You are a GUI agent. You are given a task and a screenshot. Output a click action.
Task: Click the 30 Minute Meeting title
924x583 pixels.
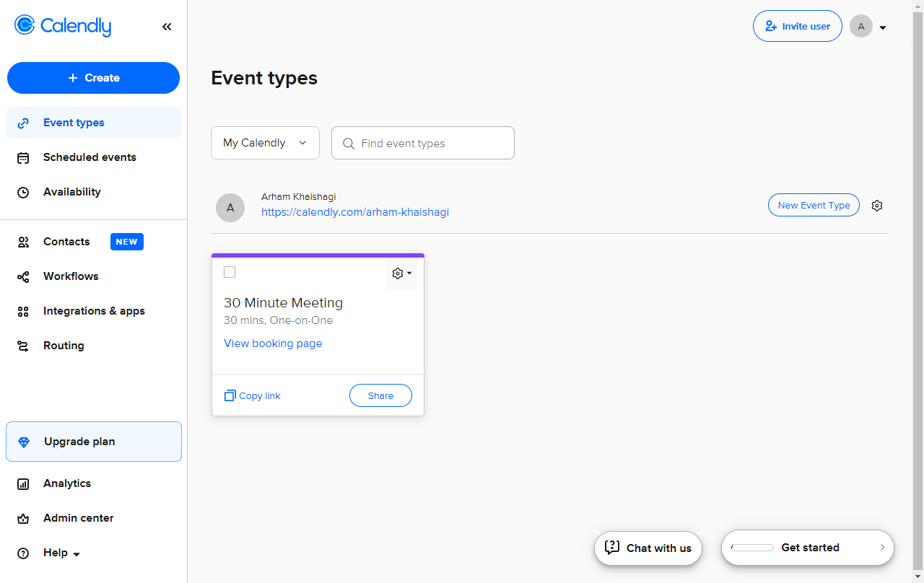tap(283, 303)
